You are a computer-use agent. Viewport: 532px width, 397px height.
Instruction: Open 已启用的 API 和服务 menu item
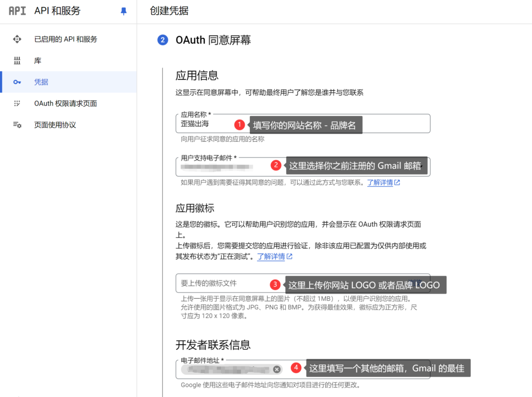click(x=69, y=39)
